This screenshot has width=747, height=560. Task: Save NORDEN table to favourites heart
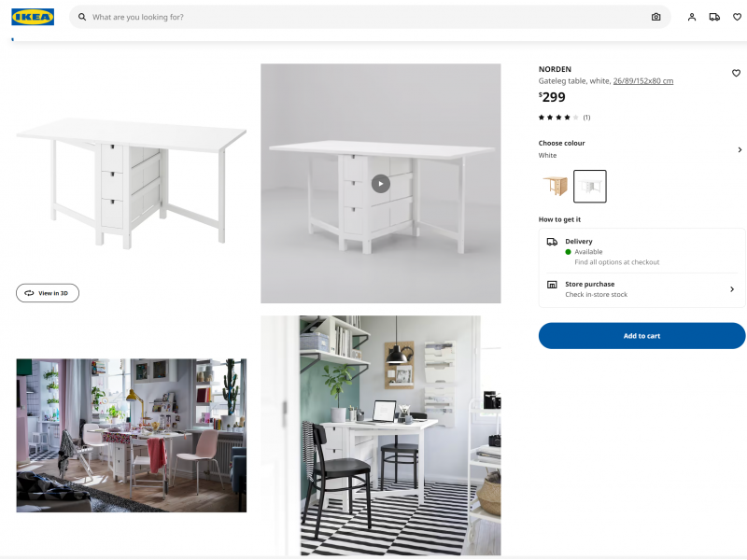pos(736,73)
